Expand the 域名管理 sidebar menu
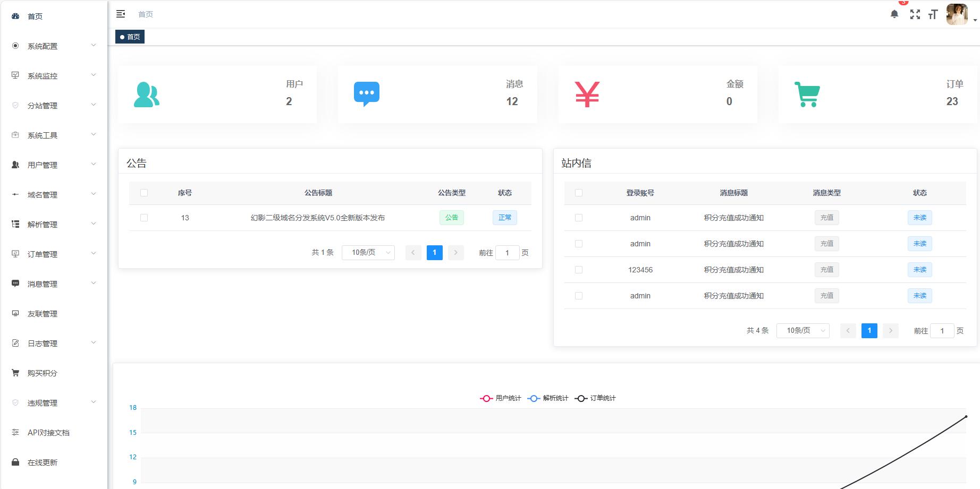The height and width of the screenshot is (489, 980). [53, 195]
